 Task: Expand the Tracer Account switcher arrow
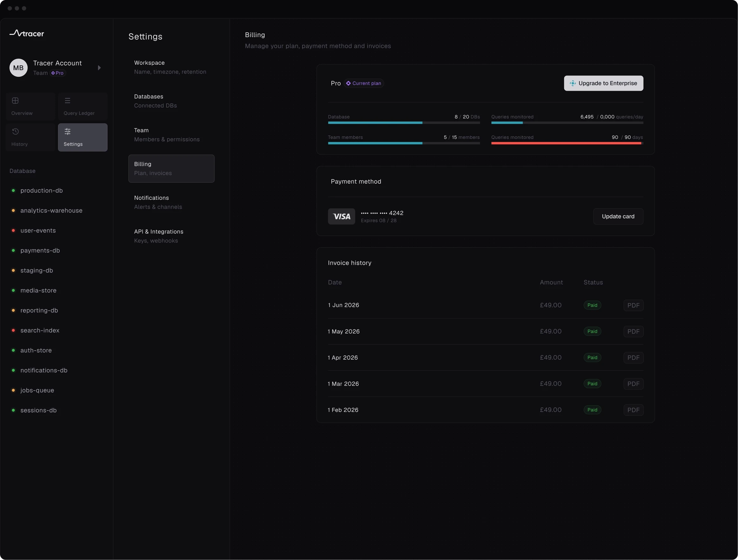pyautogui.click(x=99, y=68)
